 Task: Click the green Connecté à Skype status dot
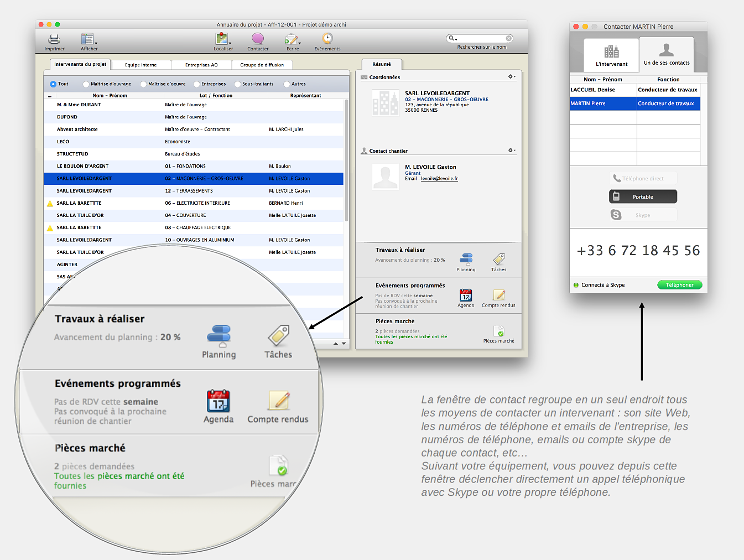click(576, 285)
